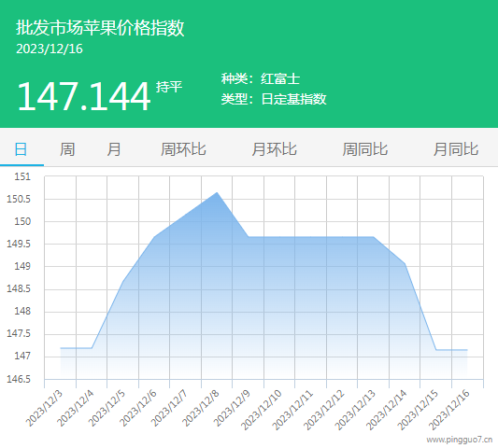Click the 2023/12/10 x-axis date label
The height and width of the screenshot is (448, 498).
(262, 410)
